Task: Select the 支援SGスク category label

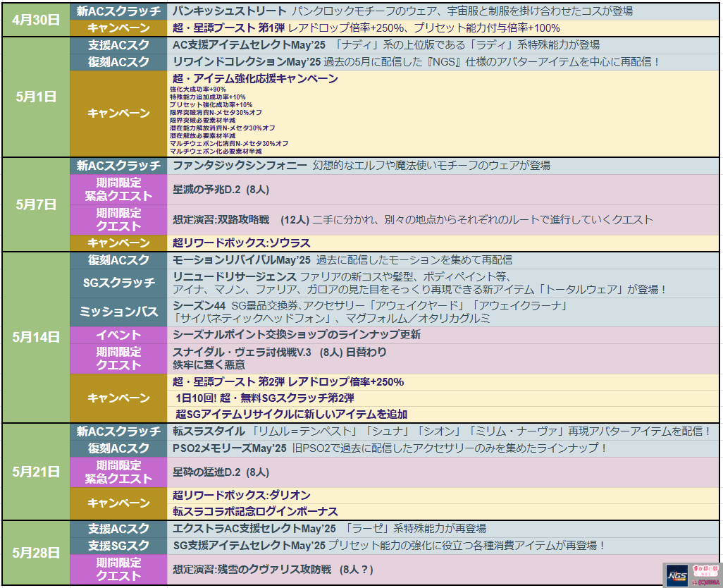Action: click(118, 546)
